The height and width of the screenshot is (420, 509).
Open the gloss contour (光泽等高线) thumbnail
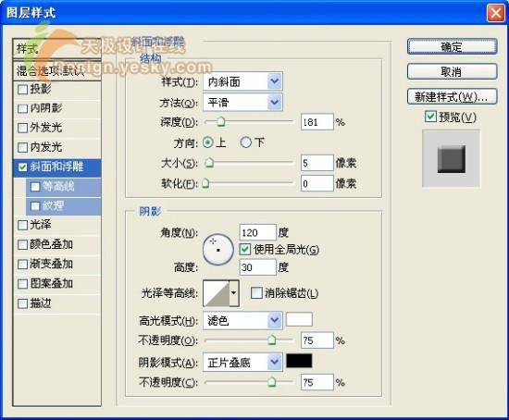click(x=217, y=293)
